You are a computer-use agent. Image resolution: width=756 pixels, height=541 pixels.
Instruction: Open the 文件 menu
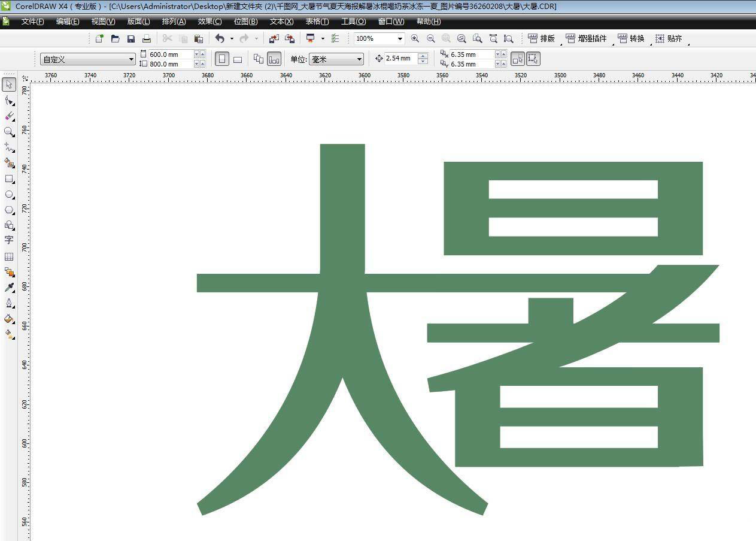pos(32,21)
